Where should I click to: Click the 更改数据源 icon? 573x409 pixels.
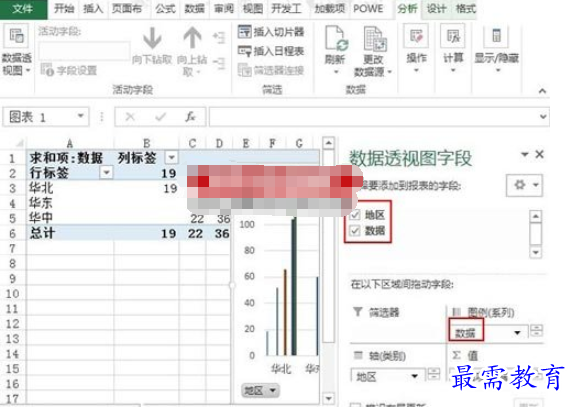(x=375, y=38)
